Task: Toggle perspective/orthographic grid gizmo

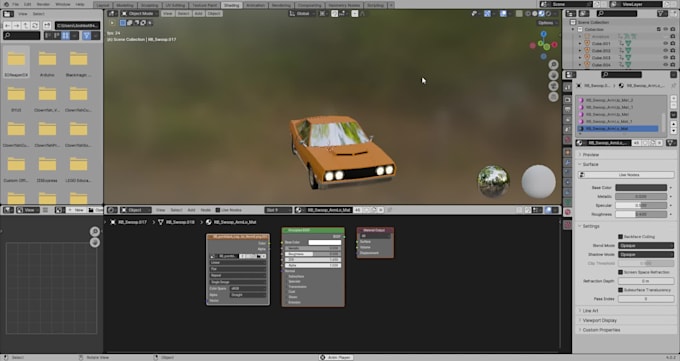Action: [553, 97]
